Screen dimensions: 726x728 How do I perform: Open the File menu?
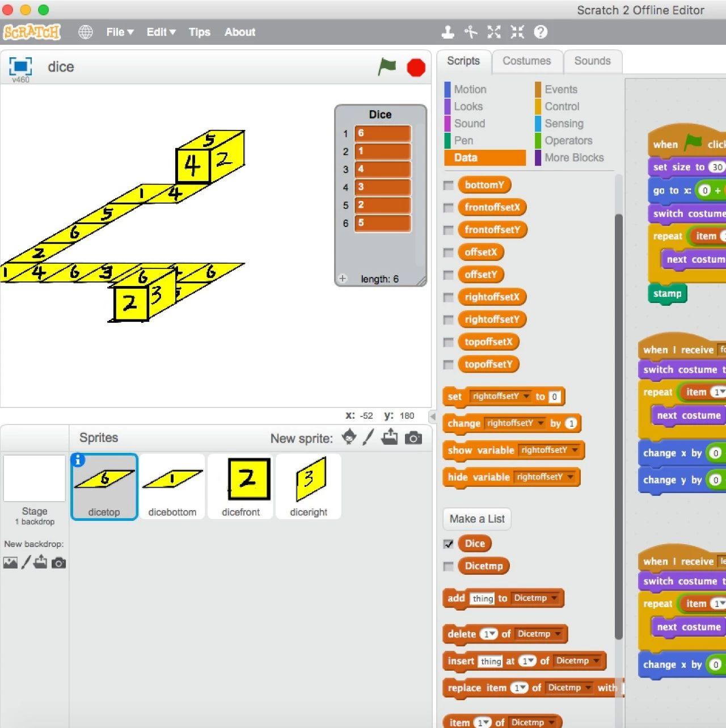[x=120, y=32]
